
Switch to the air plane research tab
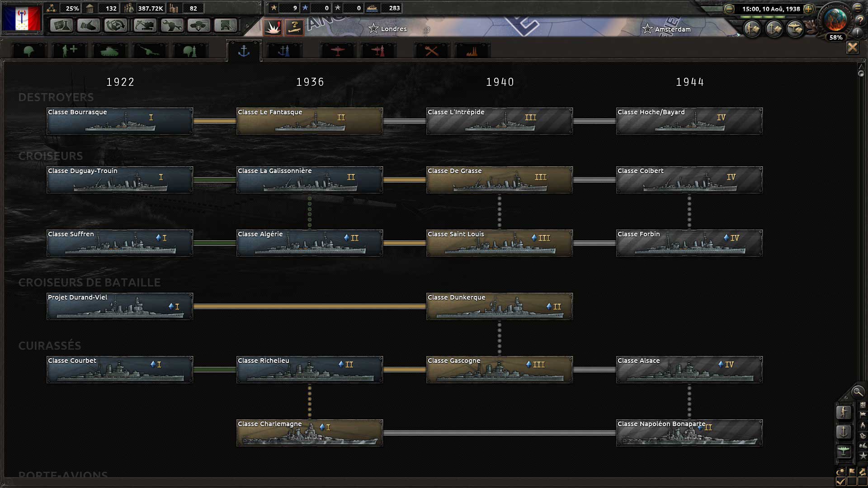pos(337,51)
